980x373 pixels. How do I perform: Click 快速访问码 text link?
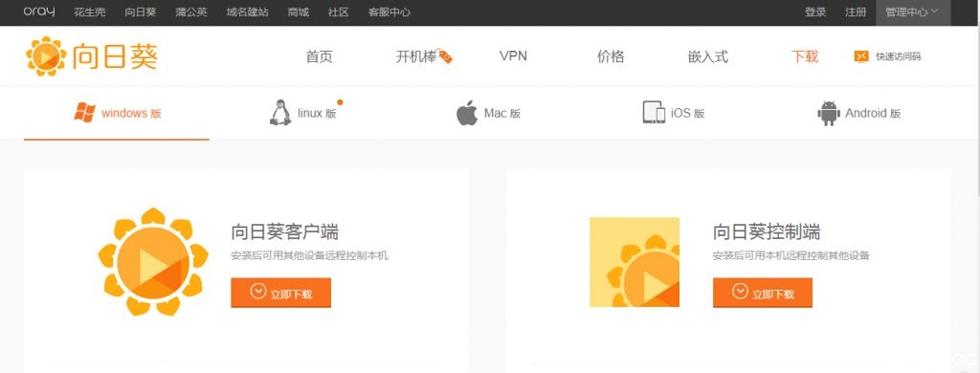pos(898,56)
